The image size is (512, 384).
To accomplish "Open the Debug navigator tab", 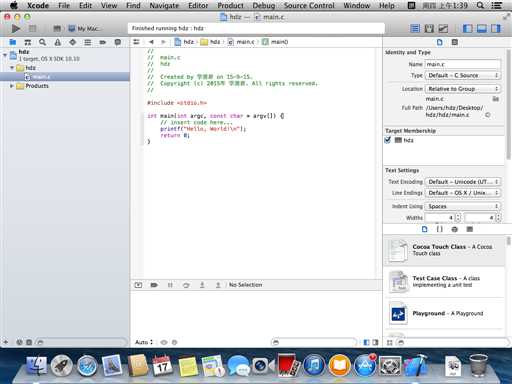I will [x=88, y=42].
